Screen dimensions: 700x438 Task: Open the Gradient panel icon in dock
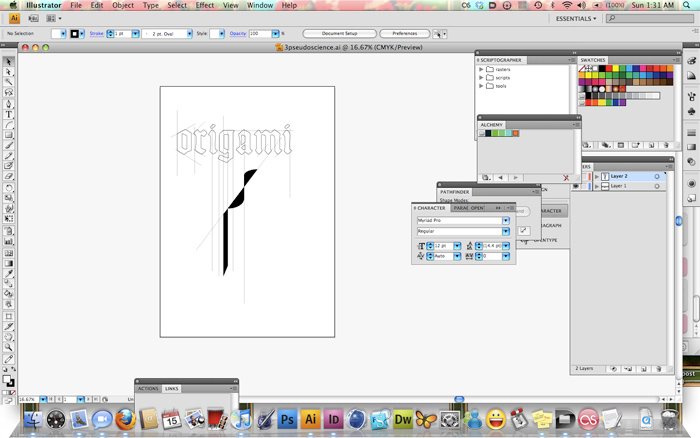coord(692,147)
